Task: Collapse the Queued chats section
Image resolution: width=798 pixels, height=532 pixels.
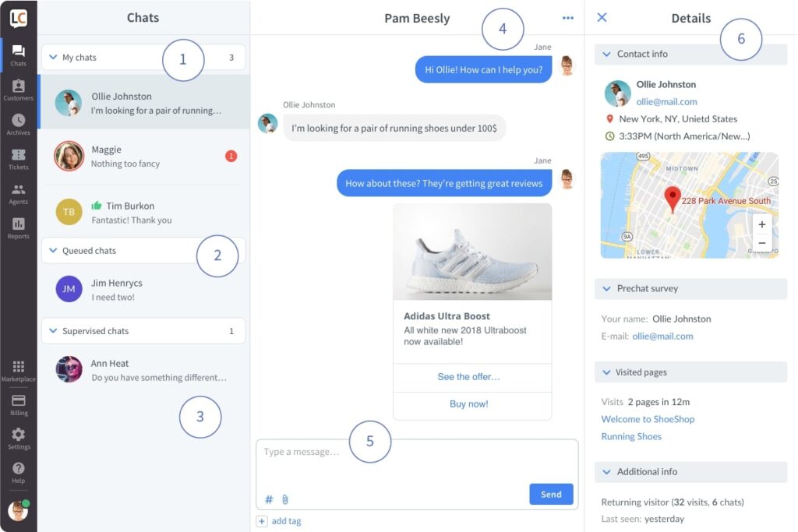Action: pyautogui.click(x=51, y=251)
